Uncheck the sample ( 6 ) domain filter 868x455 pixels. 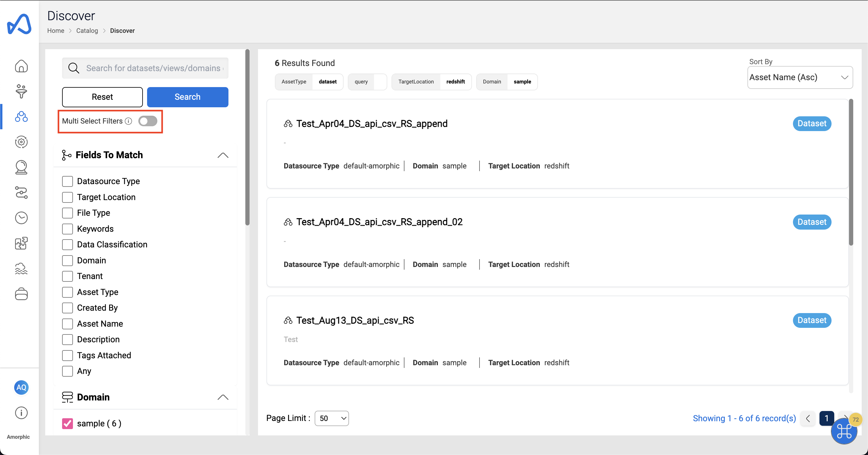(x=68, y=423)
